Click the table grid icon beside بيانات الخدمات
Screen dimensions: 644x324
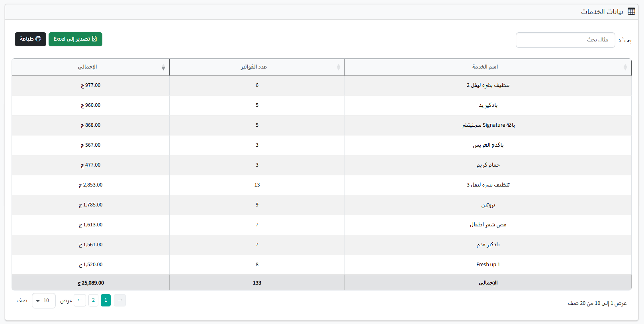click(631, 12)
